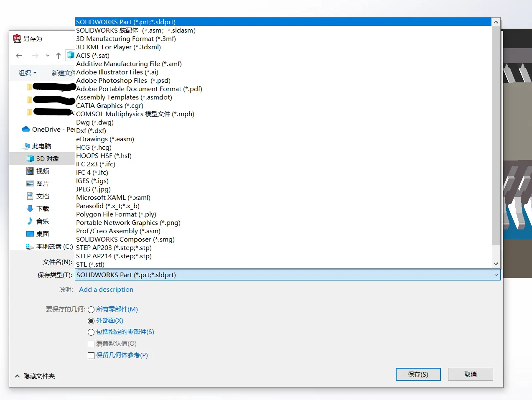The image size is (532, 400).
Task: Choose 3D XML For Player (*.3dxml)
Action: (x=283, y=47)
